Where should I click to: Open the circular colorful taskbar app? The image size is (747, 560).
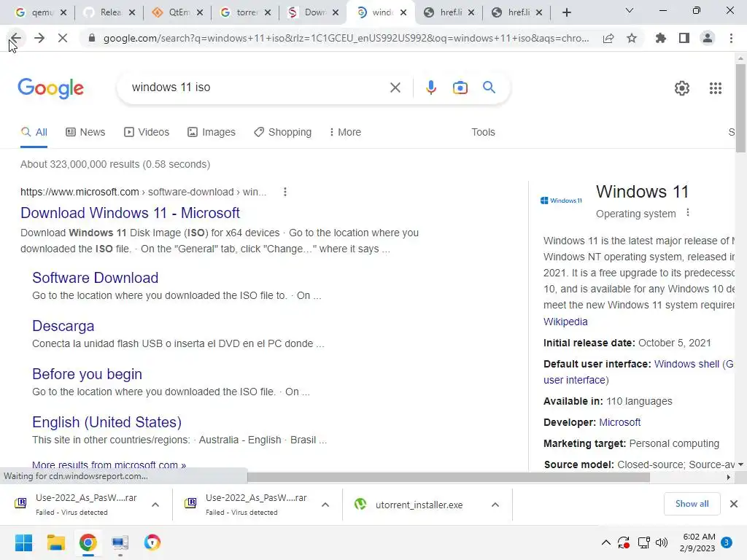point(152,542)
